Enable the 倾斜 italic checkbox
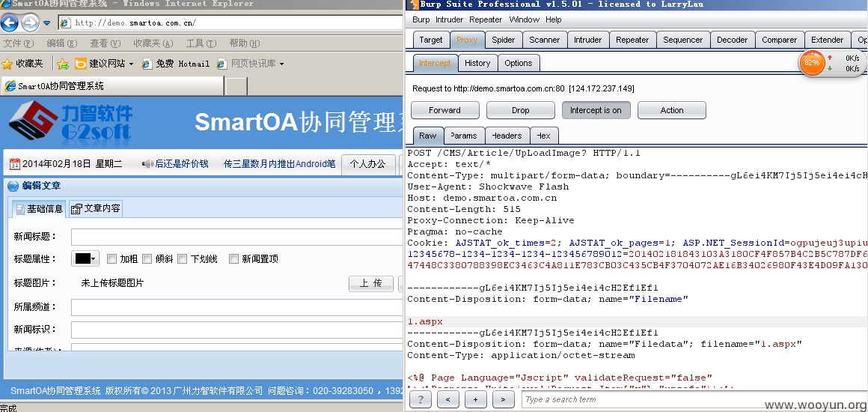The image size is (868, 412). coord(147,259)
